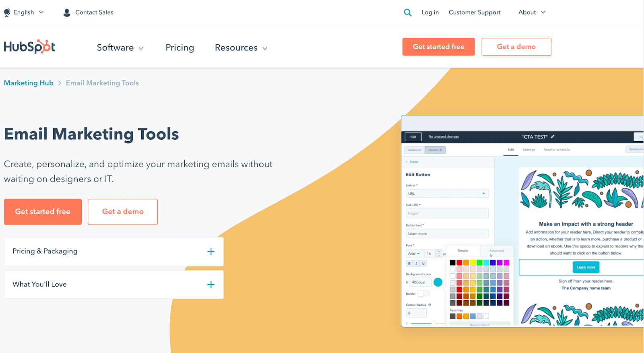The image size is (644, 353).
Task: Click the Corner Radius info icon
Action: (x=429, y=305)
